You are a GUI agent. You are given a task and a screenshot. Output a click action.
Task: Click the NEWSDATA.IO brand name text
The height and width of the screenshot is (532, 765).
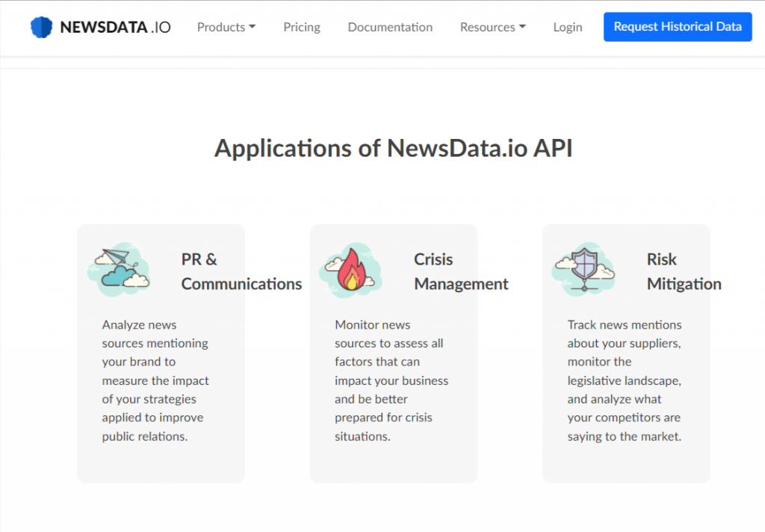pos(115,28)
